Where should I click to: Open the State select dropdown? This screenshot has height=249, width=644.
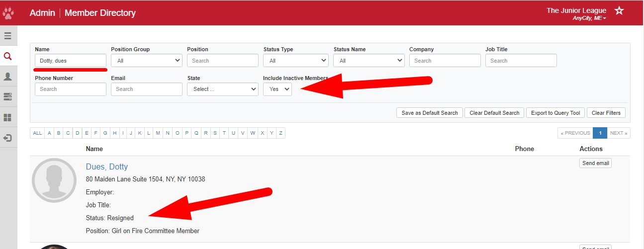[223, 89]
